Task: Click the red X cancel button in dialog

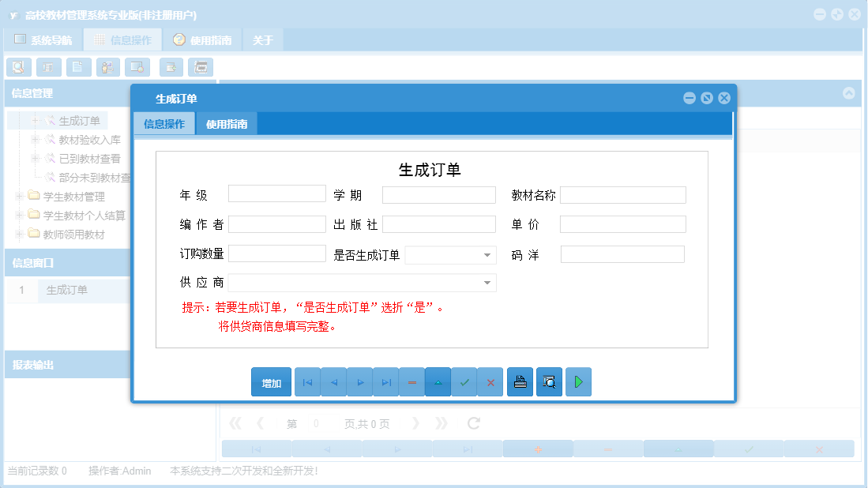Action: 490,381
